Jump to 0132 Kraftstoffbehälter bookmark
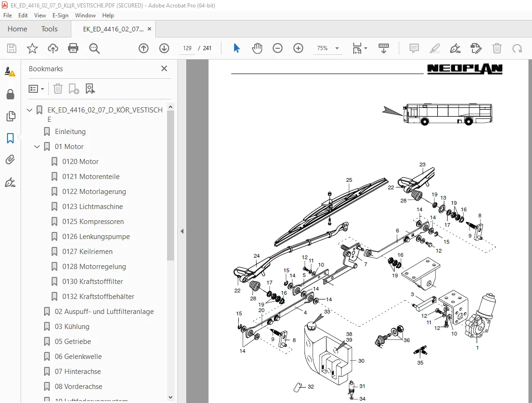The height and width of the screenshot is (403, 532). 99,296
